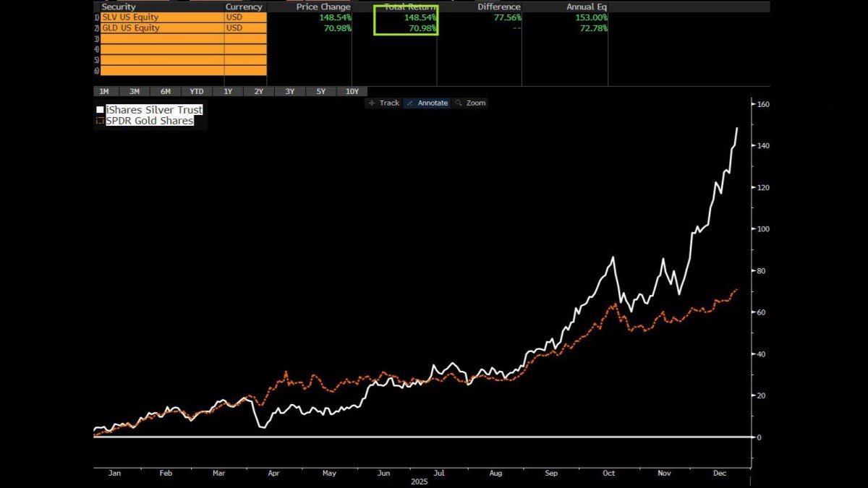Select the Annotate pencil icon
The image size is (868, 488).
[410, 103]
